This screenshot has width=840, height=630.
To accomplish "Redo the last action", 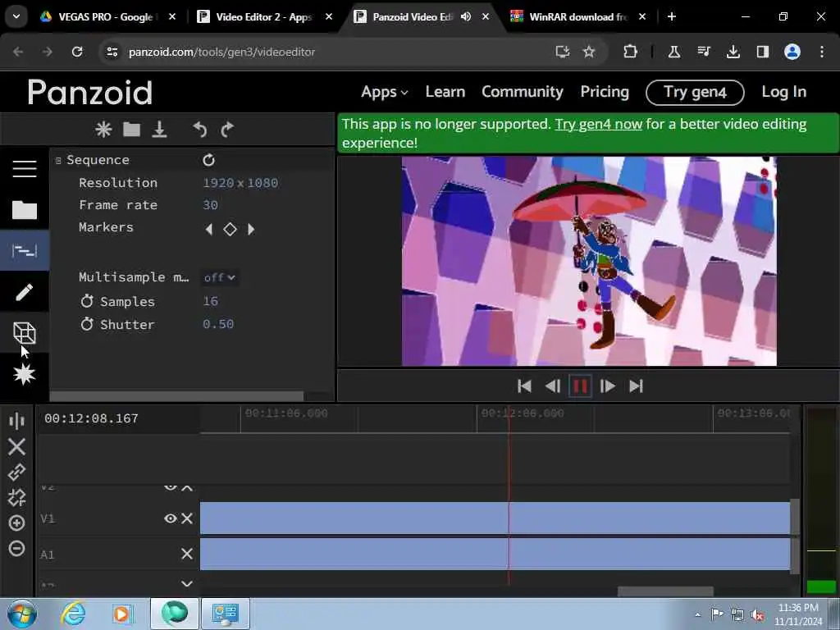I will click(227, 129).
